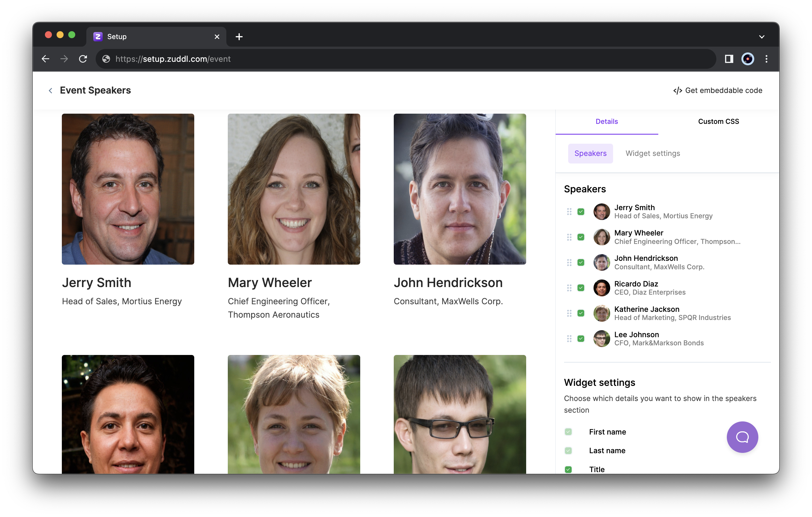Click Get embeddable code link
The width and height of the screenshot is (812, 517).
[x=717, y=90]
